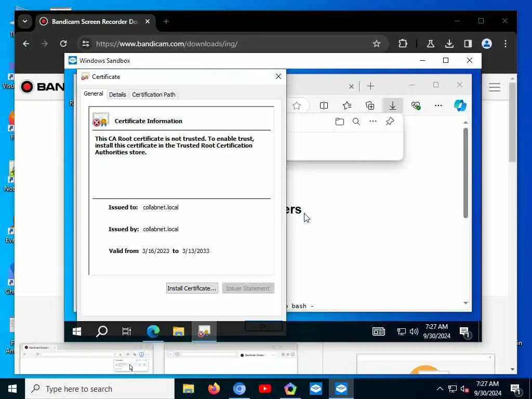The width and height of the screenshot is (532, 399).
Task: Open the Chrome profile avatar
Action: coord(486,44)
